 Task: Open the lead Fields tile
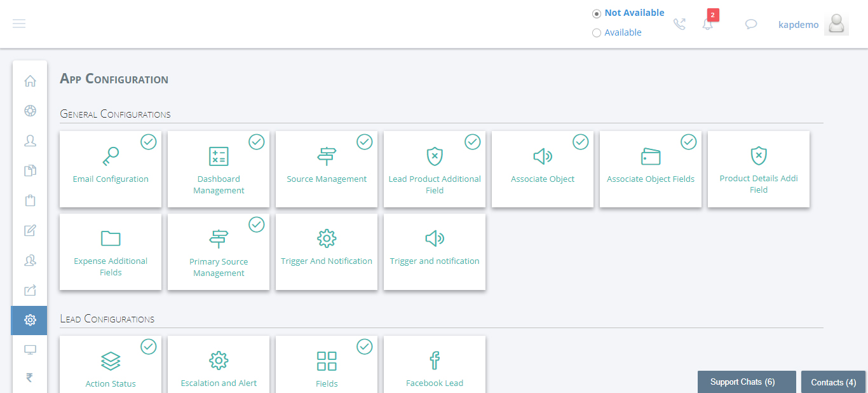point(327,364)
